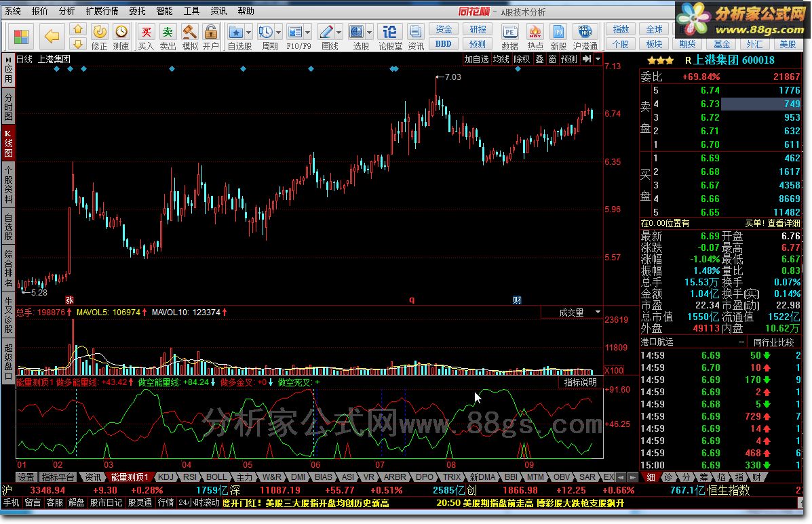Click the 买入 buy icon
812x524 pixels.
coord(147,32)
